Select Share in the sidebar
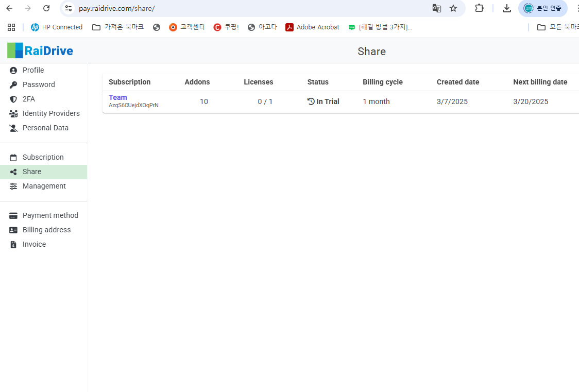 44,172
